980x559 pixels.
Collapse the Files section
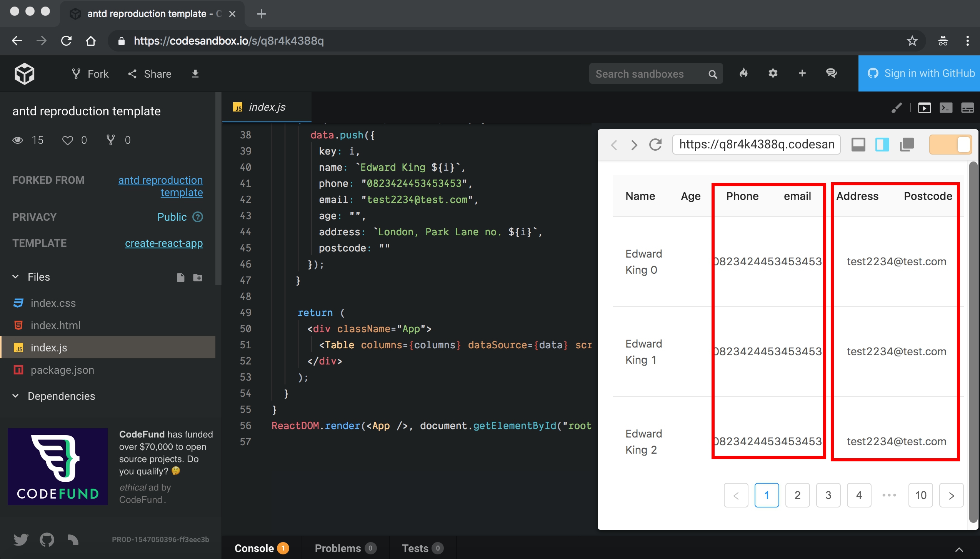coord(15,276)
